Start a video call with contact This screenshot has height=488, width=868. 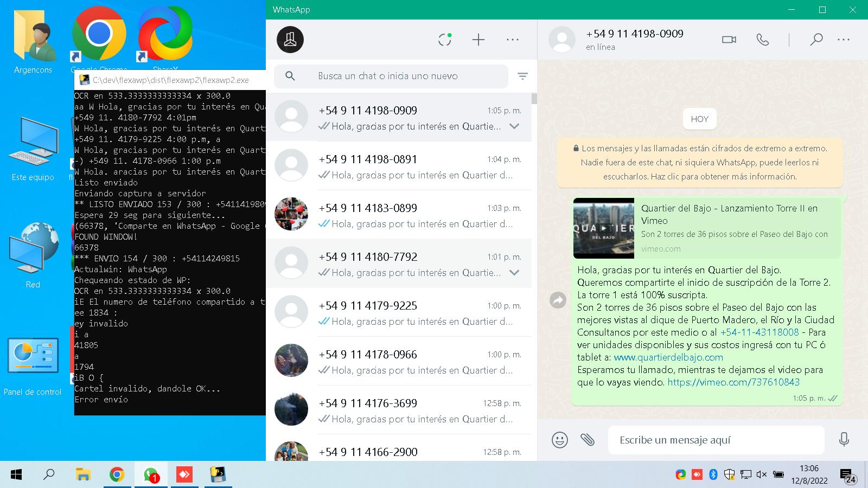pyautogui.click(x=729, y=40)
